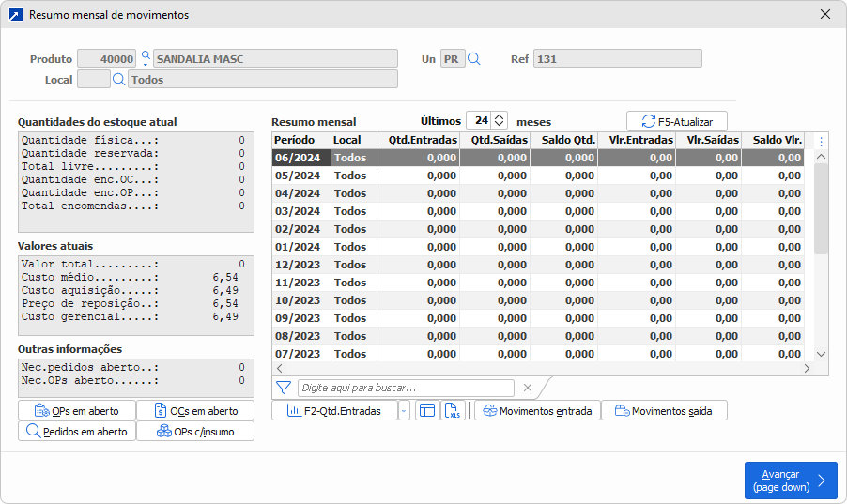Viewport: 847px width, 504px height.
Task: Open Movimentos saída
Action: (664, 410)
